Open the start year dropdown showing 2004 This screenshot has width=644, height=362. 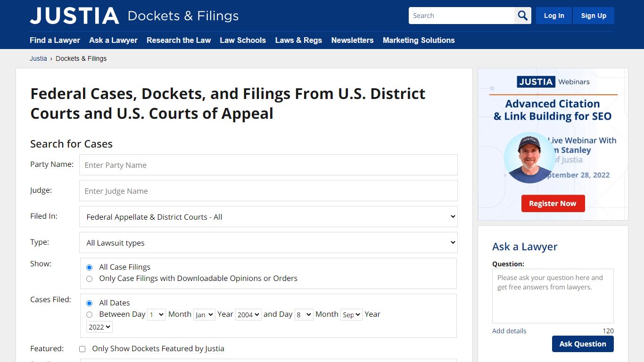(248, 314)
